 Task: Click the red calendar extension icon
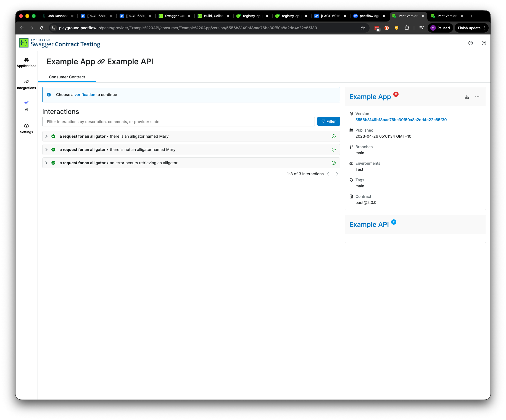click(x=377, y=28)
